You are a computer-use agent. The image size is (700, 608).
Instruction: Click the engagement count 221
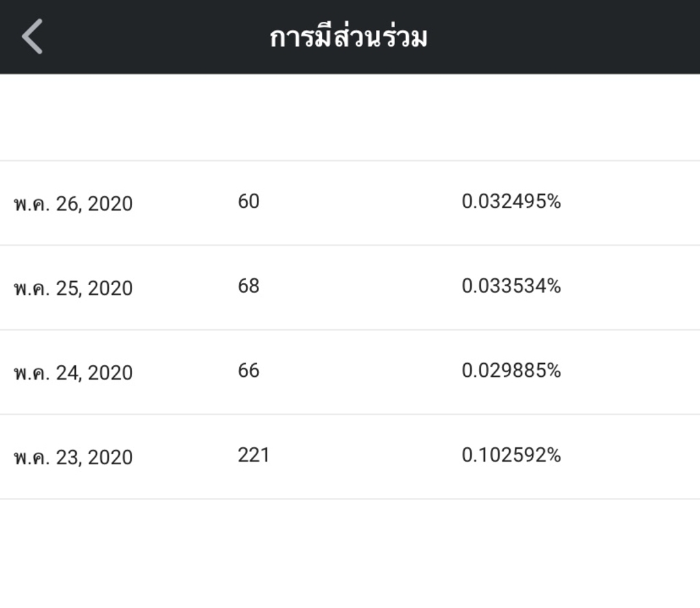click(254, 455)
